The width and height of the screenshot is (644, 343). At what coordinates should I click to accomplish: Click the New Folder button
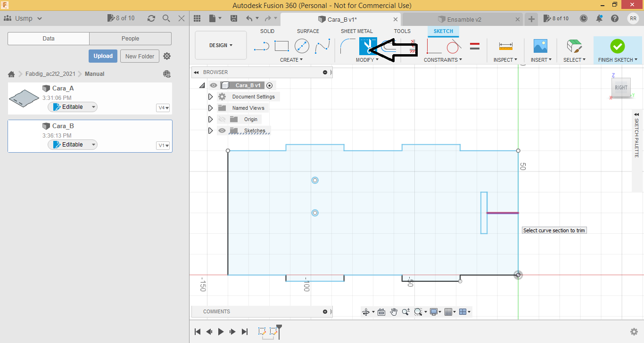(140, 56)
